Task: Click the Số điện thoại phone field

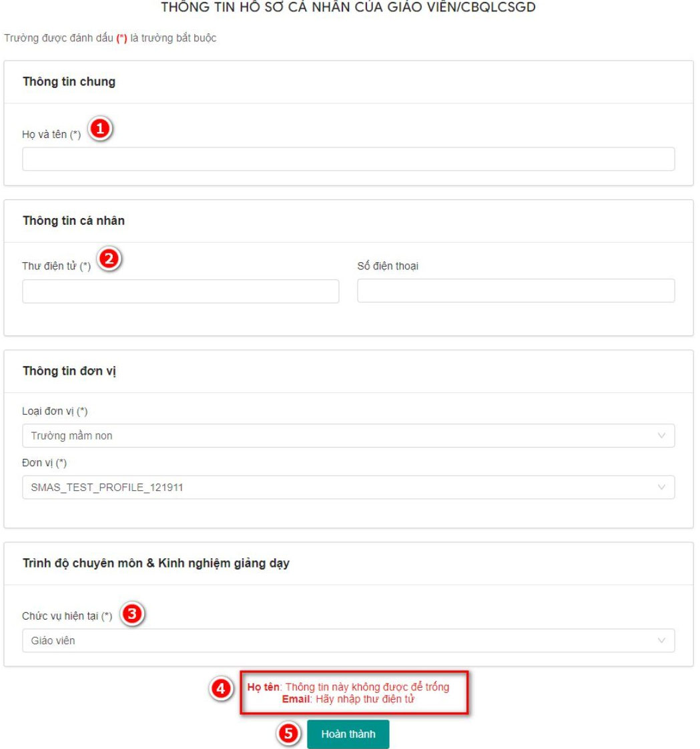Action: [x=516, y=291]
